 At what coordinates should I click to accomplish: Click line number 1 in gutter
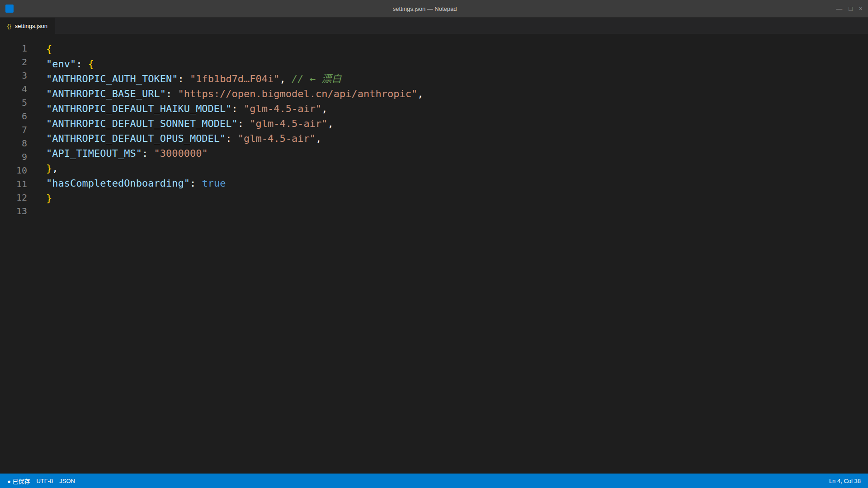[24, 49]
